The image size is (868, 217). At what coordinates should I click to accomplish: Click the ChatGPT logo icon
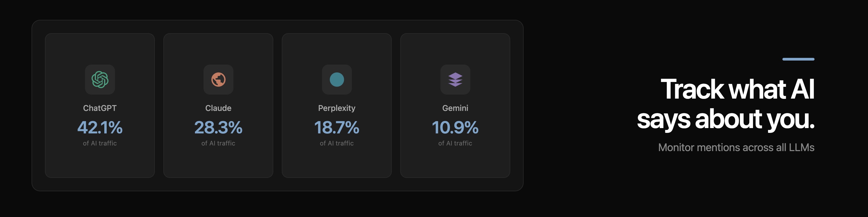pyautogui.click(x=100, y=80)
